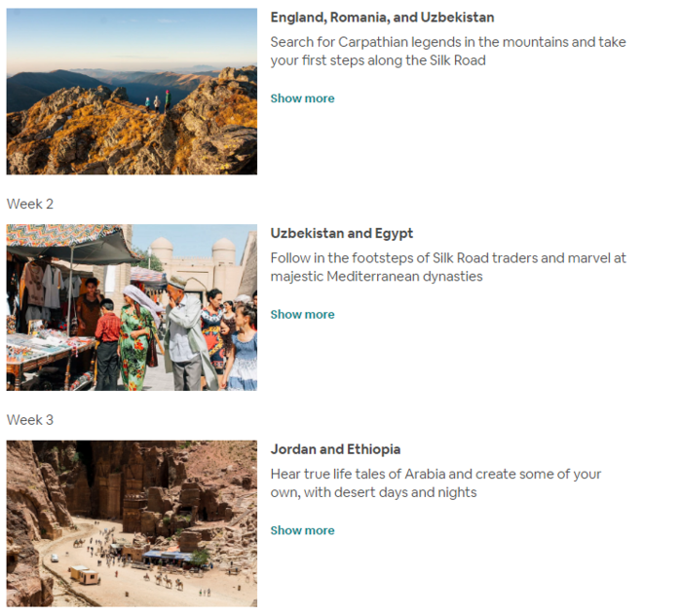The image size is (682, 616).
Task: Click the Uzbekistan and Egypt heading
Action: (x=342, y=234)
